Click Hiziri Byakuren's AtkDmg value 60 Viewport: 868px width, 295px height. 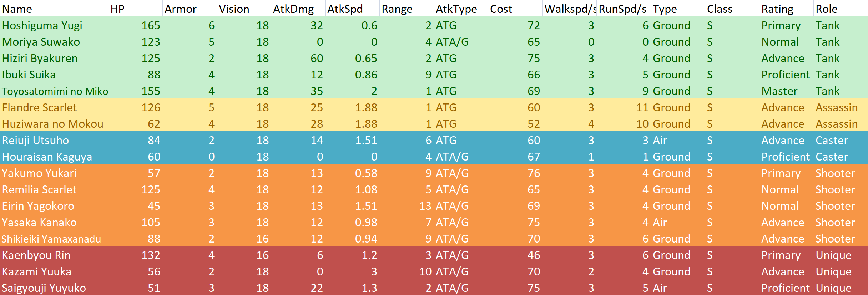click(317, 58)
